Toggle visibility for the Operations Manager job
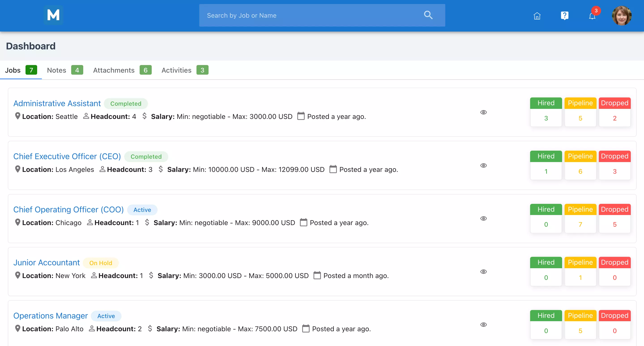The image size is (644, 346). [x=484, y=324]
